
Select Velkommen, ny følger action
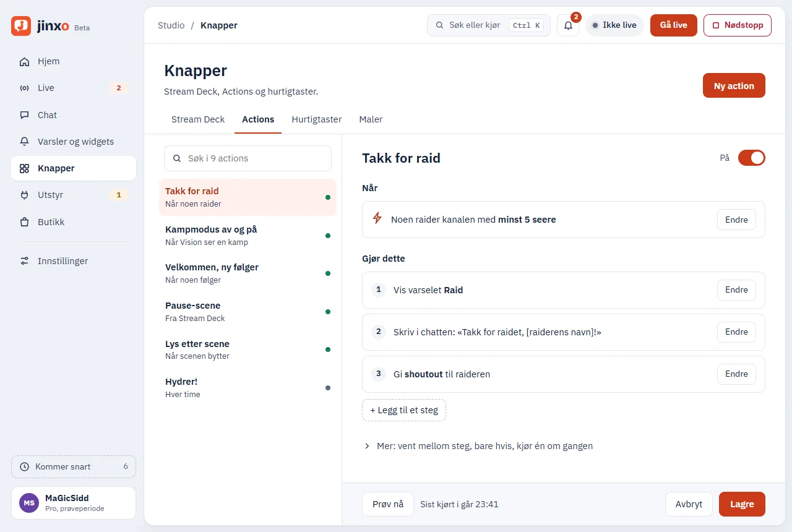[x=247, y=273]
